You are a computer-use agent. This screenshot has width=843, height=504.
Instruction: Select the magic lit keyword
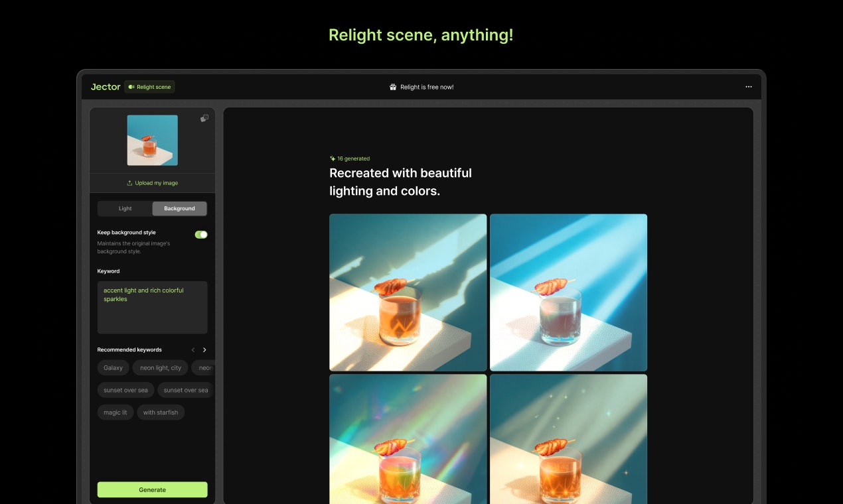point(115,412)
